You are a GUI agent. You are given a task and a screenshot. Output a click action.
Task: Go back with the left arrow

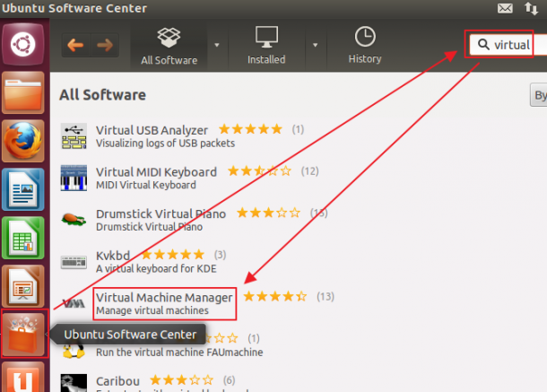coord(75,45)
